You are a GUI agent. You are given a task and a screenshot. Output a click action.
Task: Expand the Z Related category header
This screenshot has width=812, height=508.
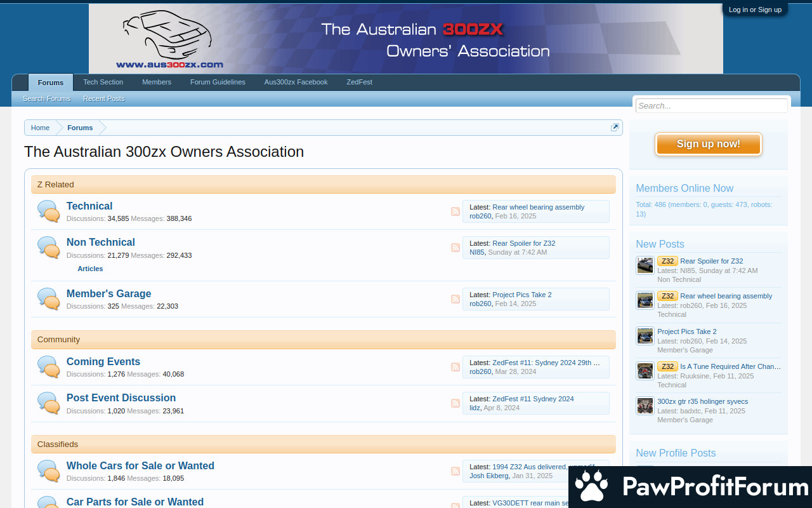[324, 185]
